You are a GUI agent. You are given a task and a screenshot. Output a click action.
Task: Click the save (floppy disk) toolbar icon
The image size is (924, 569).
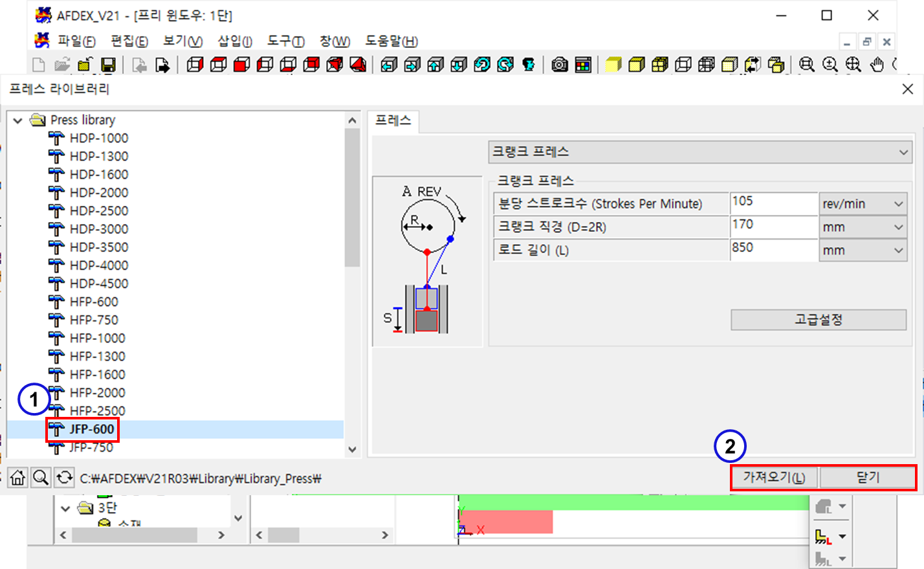(108, 65)
